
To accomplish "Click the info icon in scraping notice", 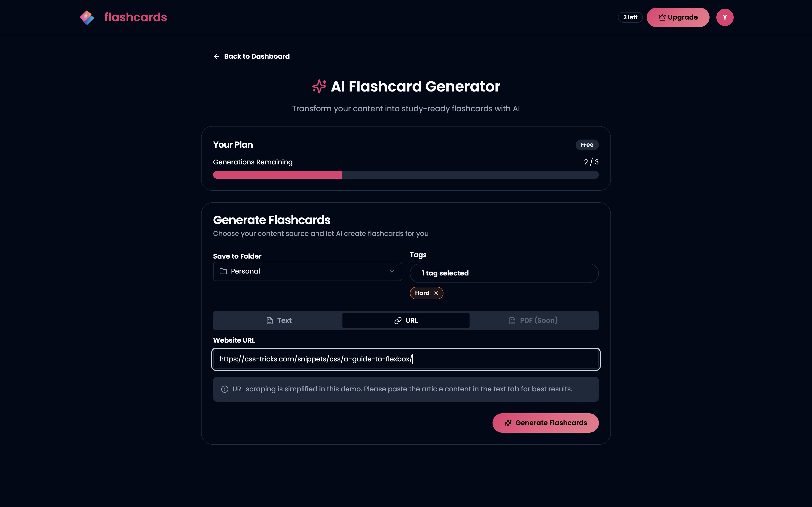I will tap(225, 389).
